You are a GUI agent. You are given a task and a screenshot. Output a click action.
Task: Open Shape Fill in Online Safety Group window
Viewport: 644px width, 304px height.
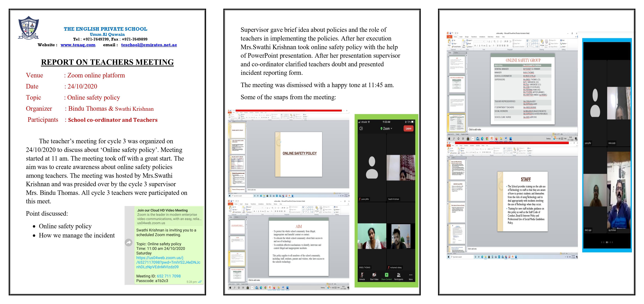tap(553, 40)
